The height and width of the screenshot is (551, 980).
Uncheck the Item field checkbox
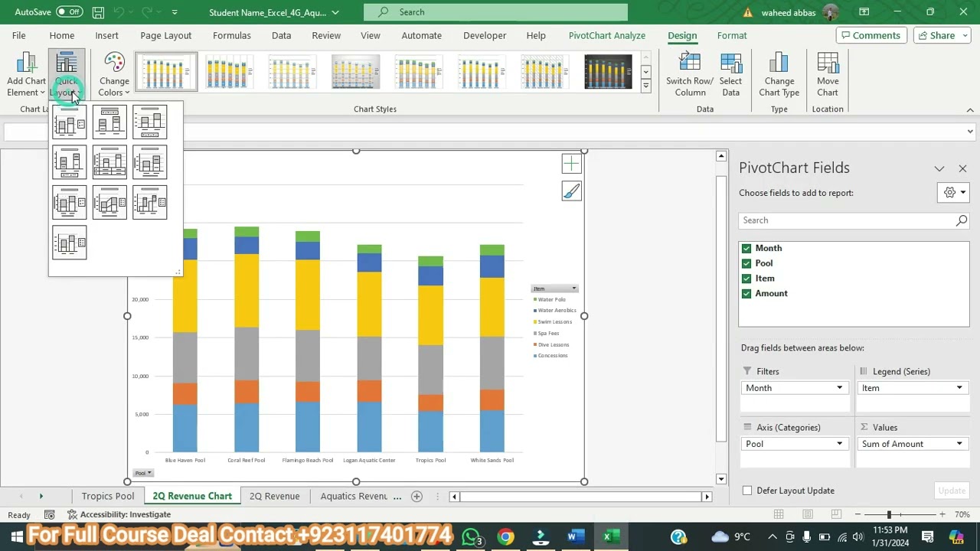pos(746,279)
